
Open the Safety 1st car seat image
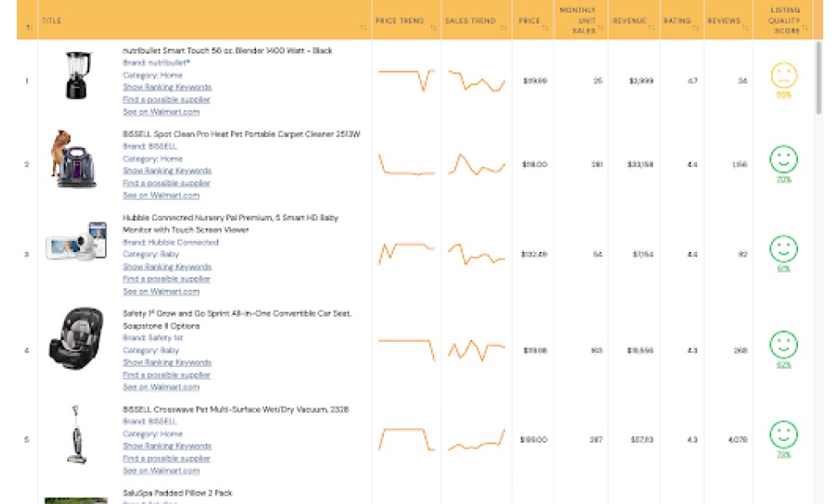point(76,338)
